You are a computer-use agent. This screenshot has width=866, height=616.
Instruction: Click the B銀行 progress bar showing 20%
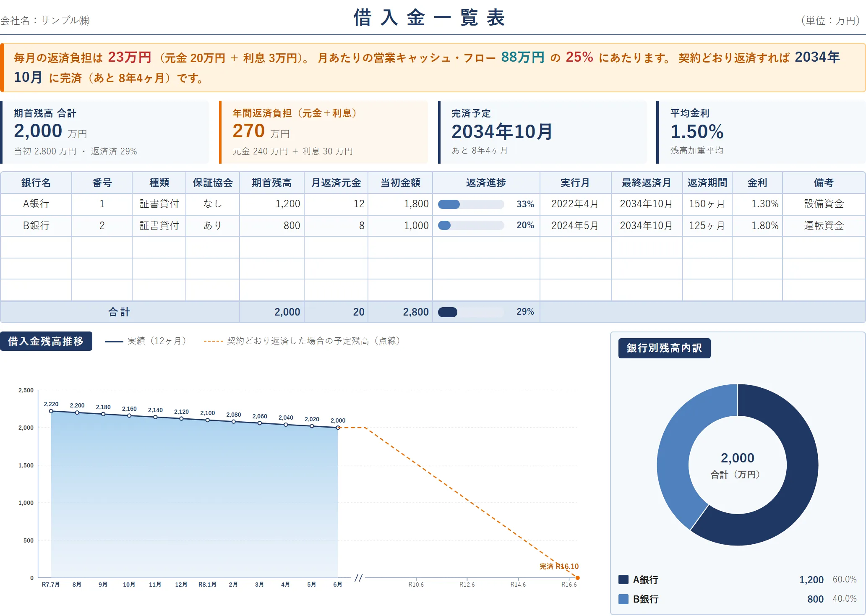coord(471,225)
